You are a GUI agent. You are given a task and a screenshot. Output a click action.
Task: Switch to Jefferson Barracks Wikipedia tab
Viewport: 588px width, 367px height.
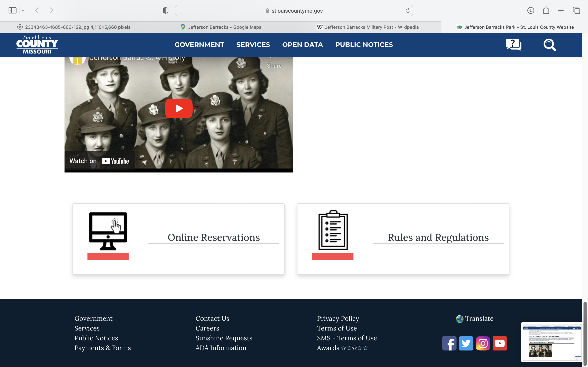tap(367, 27)
